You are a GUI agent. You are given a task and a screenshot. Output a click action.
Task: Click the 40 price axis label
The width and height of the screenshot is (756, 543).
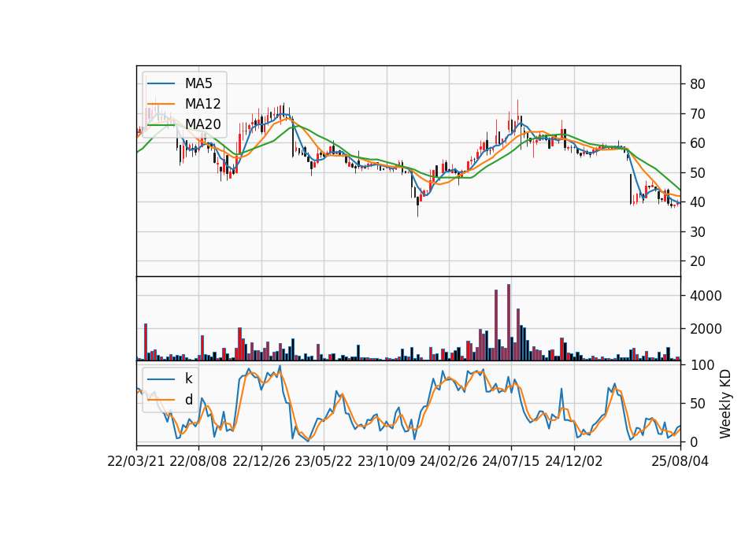tap(697, 202)
